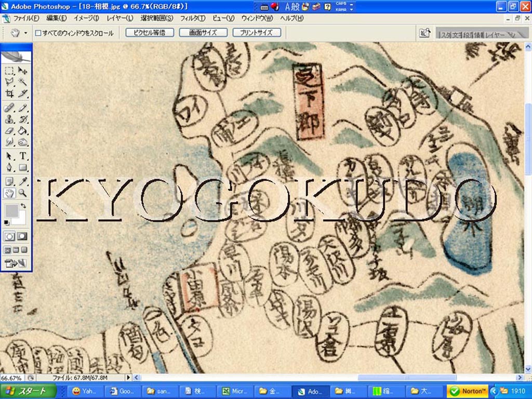The height and width of the screenshot is (399, 532).
Task: Click the 66.67% zoom field
Action: tap(12, 378)
